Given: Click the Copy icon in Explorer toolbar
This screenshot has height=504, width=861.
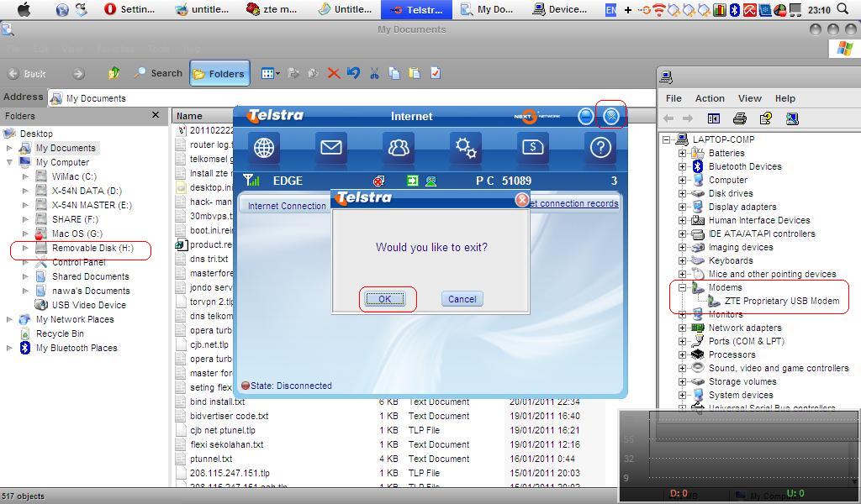Looking at the screenshot, I should click(x=394, y=73).
